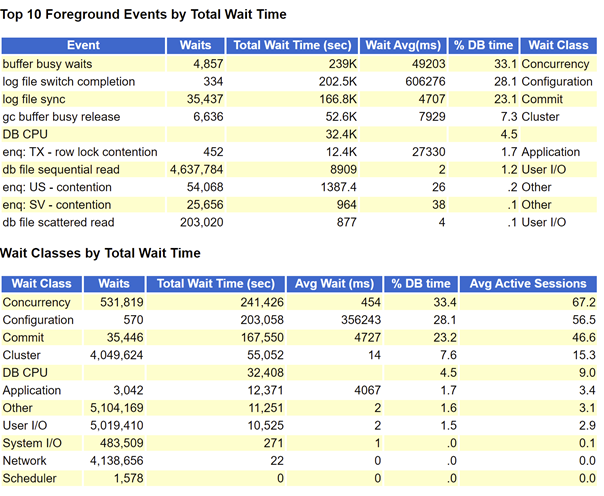604x496 pixels.
Task: Select the 'Commit' wait class in the events table
Action: (542, 99)
